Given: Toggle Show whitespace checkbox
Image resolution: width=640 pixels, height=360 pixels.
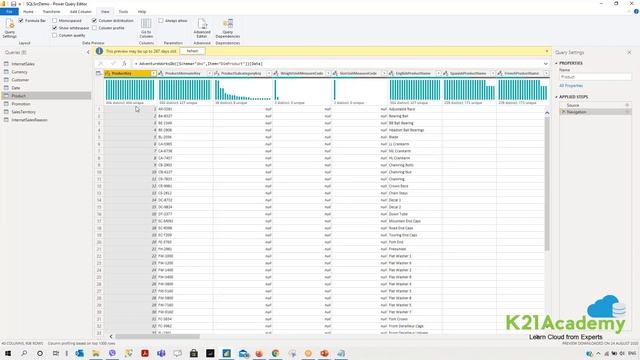Looking at the screenshot, I should point(55,28).
